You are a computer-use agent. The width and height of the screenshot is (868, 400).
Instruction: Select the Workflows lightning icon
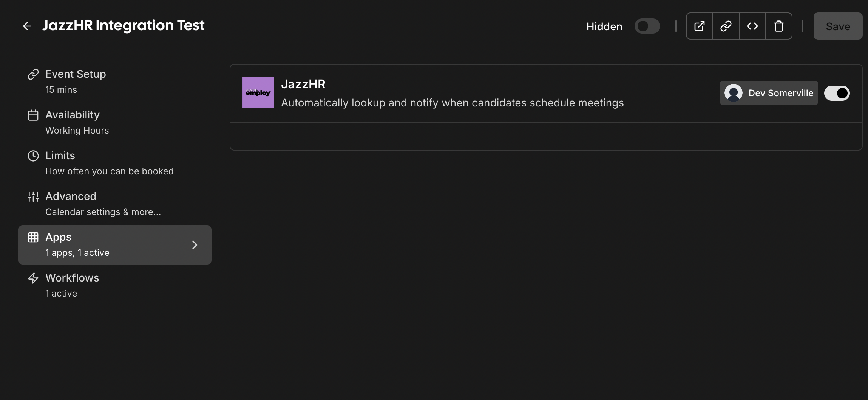point(33,278)
